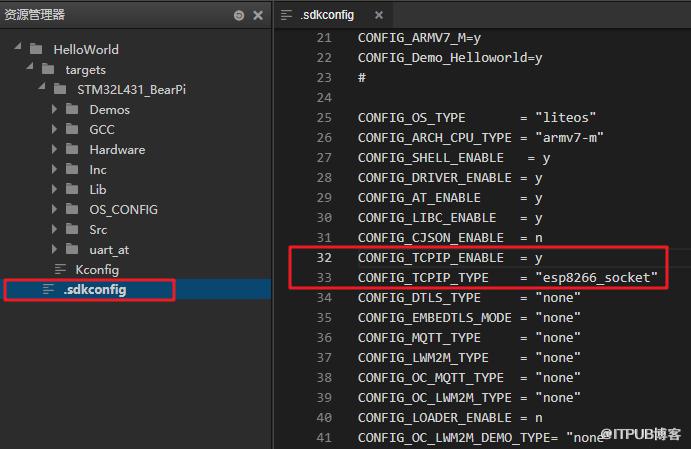Click the Kconfig file icon

click(x=60, y=269)
